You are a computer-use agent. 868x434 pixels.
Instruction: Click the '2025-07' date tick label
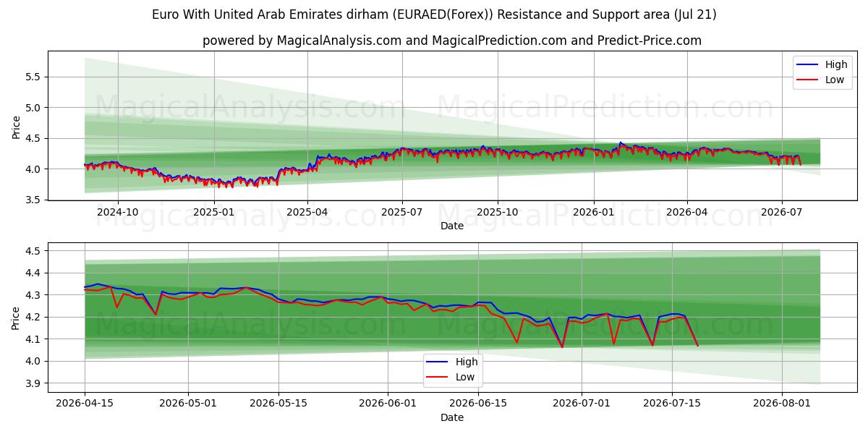[x=402, y=212]
